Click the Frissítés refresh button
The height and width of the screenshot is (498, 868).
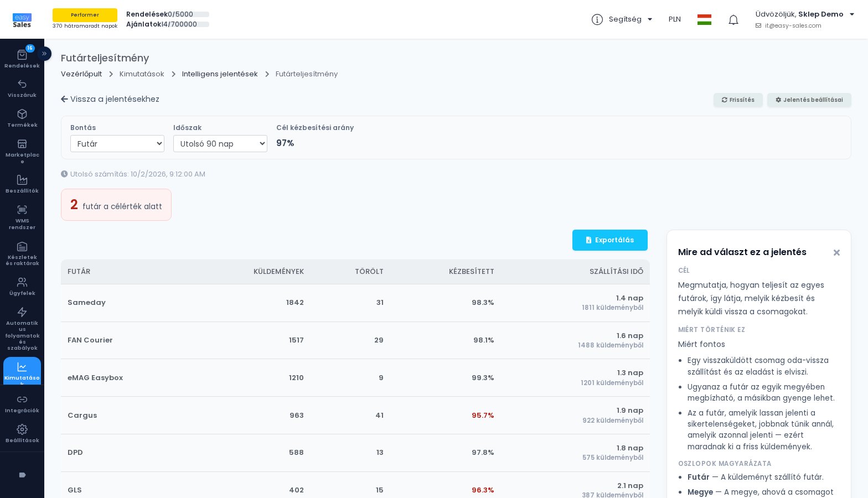tap(738, 100)
